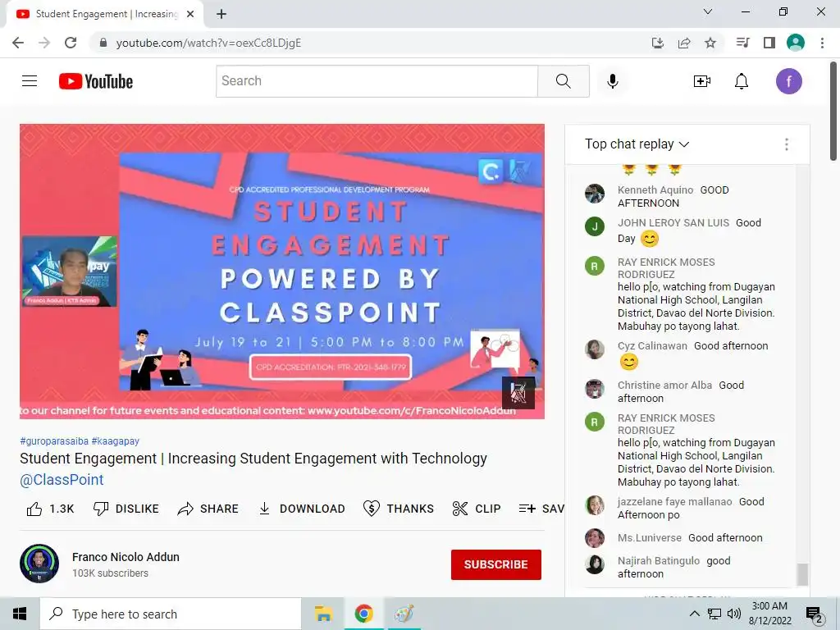The width and height of the screenshot is (840, 630).
Task: Go to YouTube home via the logo
Action: (x=96, y=81)
